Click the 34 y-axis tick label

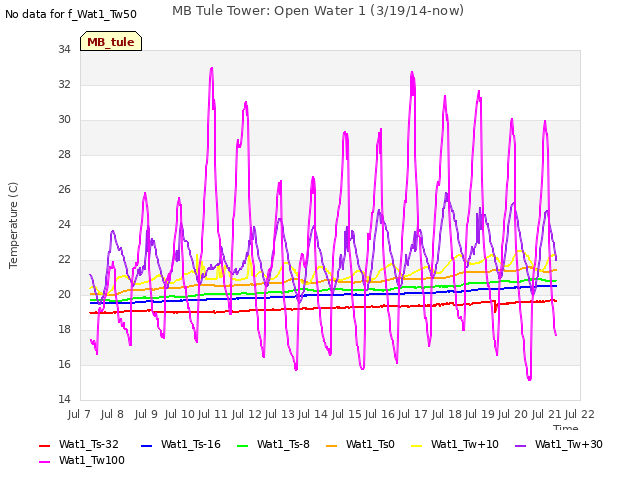click(64, 50)
